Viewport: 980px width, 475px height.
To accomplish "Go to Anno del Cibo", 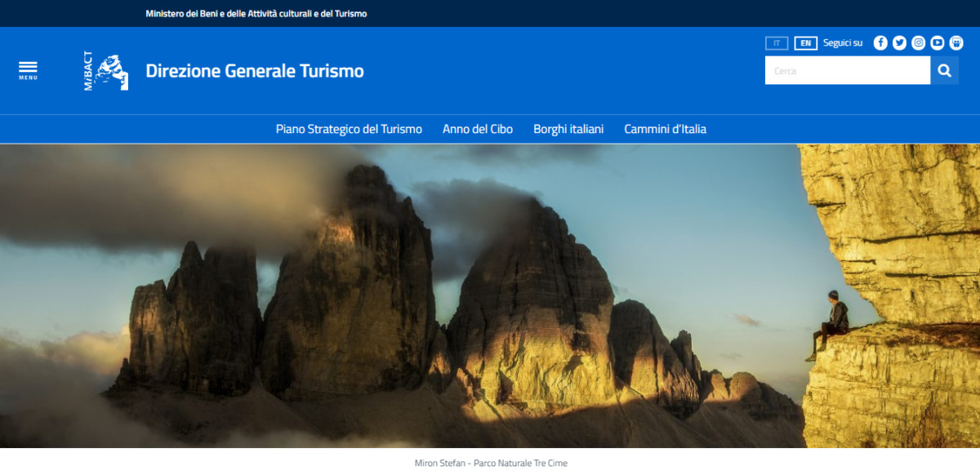I will tap(478, 129).
